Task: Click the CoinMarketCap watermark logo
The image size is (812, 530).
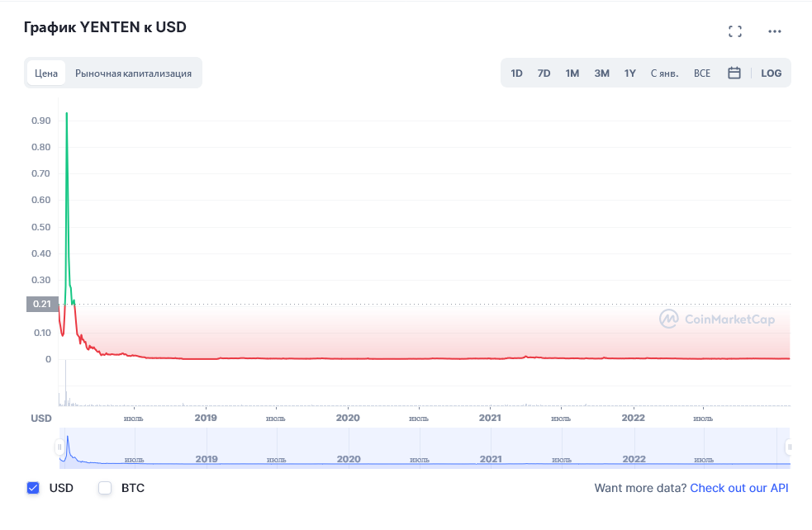Action: coord(717,319)
